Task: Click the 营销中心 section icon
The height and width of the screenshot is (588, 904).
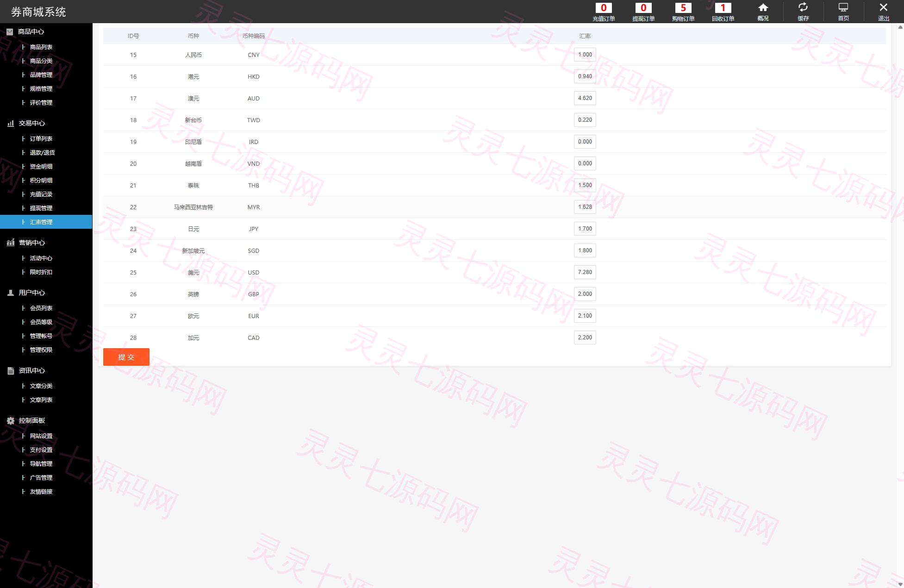Action: pyautogui.click(x=11, y=243)
